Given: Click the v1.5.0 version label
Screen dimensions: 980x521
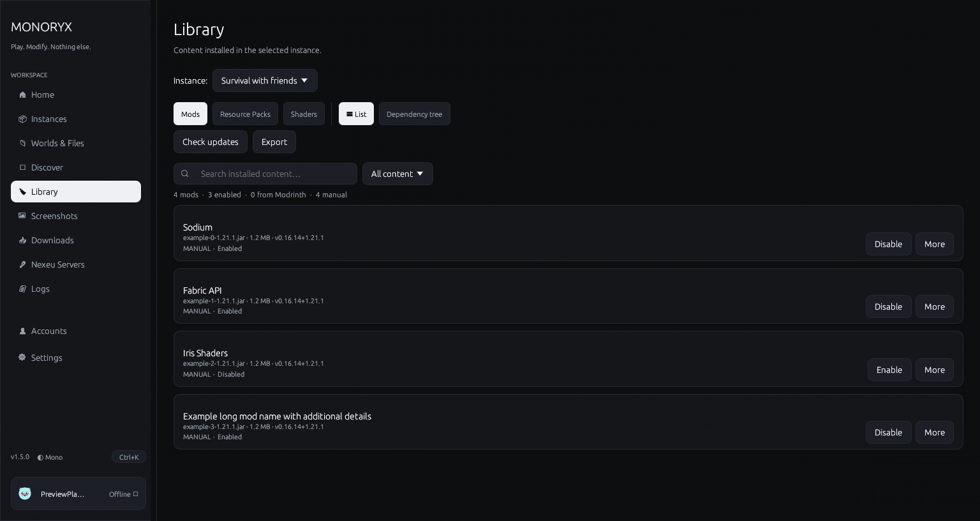Looking at the screenshot, I should (20, 457).
